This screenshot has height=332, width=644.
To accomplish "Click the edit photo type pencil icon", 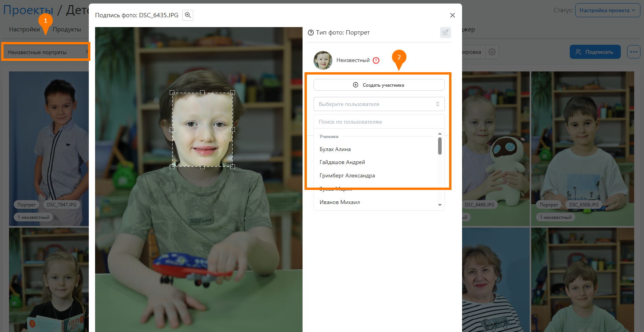I will (x=445, y=33).
